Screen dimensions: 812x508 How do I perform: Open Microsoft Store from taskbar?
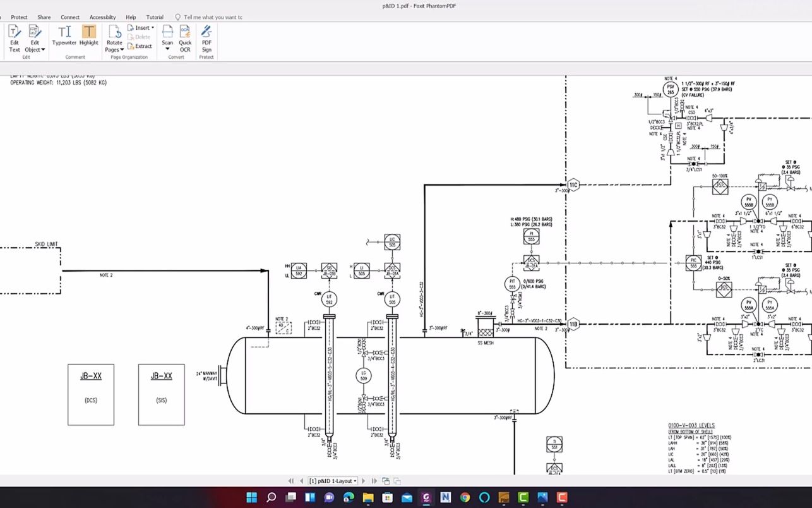[x=387, y=497]
